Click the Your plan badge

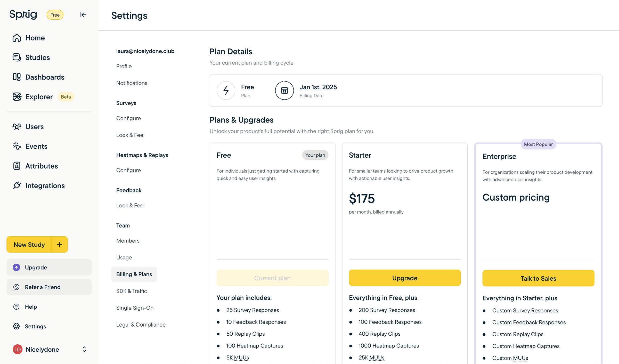pos(315,155)
